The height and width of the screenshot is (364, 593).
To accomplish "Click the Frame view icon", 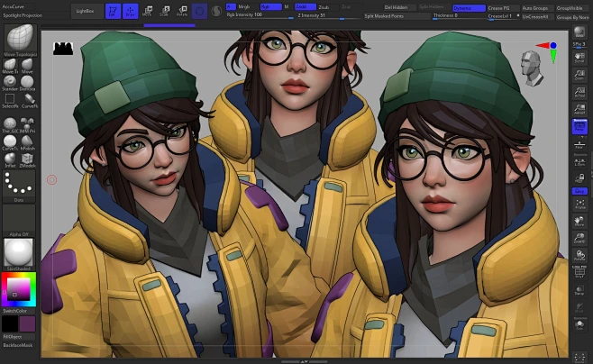I will tap(579, 205).
